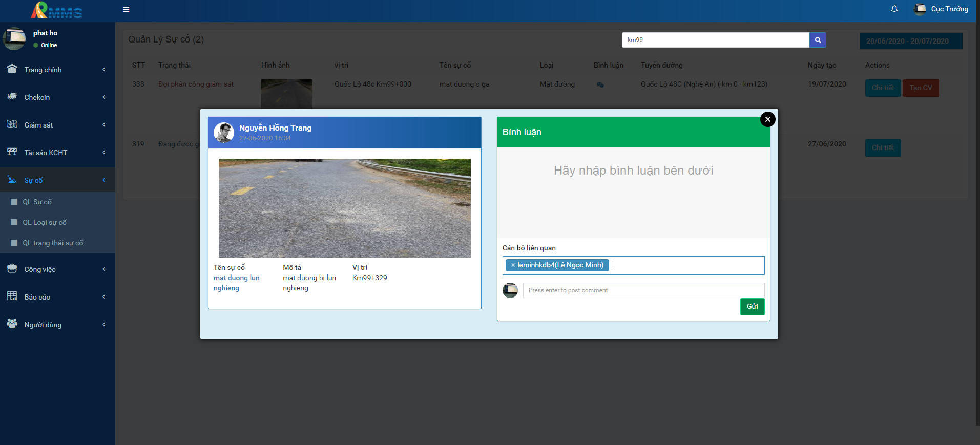The image size is (980, 445).
Task: Expand the Người dùng chevron
Action: click(x=104, y=325)
